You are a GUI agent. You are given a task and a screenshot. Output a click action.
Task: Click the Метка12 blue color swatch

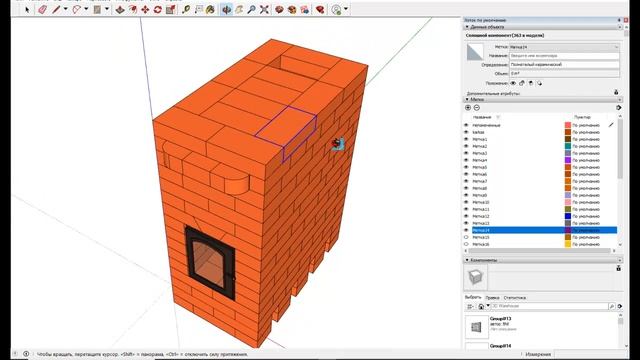tap(568, 216)
